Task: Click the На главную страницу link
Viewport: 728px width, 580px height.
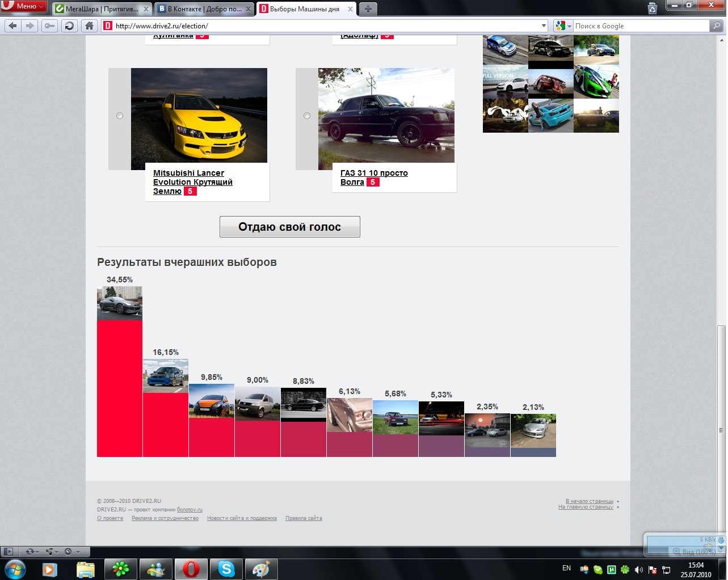Action: (x=586, y=507)
